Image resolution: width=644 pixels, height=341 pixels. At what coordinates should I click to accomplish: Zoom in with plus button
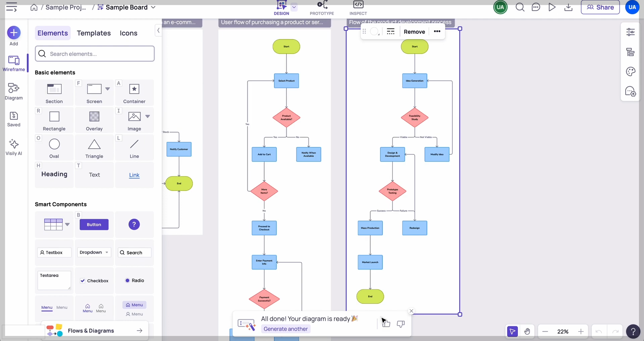tap(581, 332)
